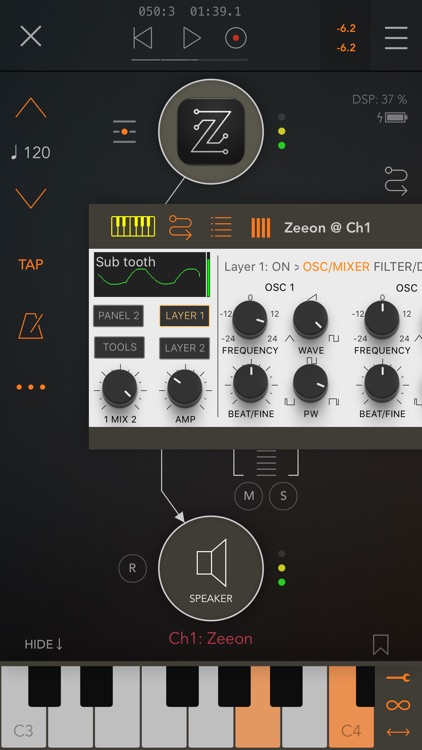Select the OSC/MIXER tab

coord(336,266)
